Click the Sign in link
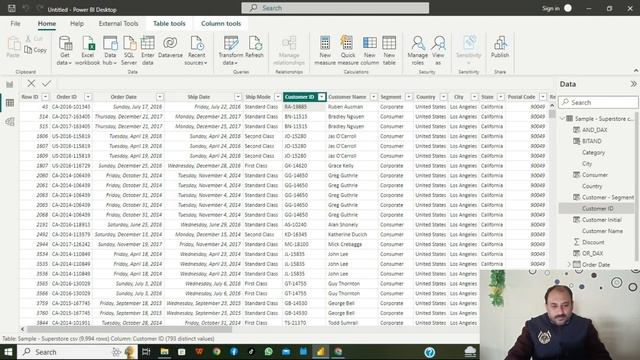The image size is (640, 360). pyautogui.click(x=550, y=9)
